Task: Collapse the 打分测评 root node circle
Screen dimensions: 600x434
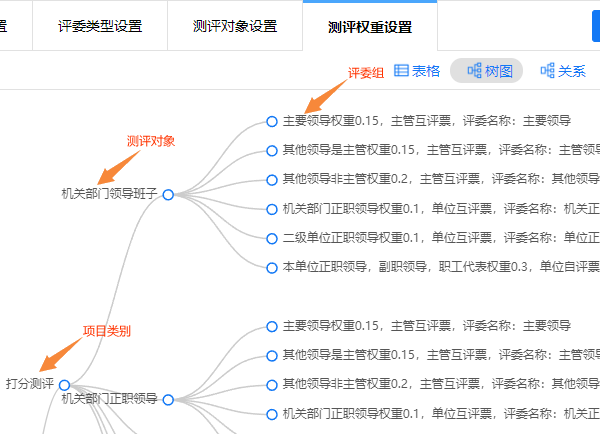Action: coord(64,385)
